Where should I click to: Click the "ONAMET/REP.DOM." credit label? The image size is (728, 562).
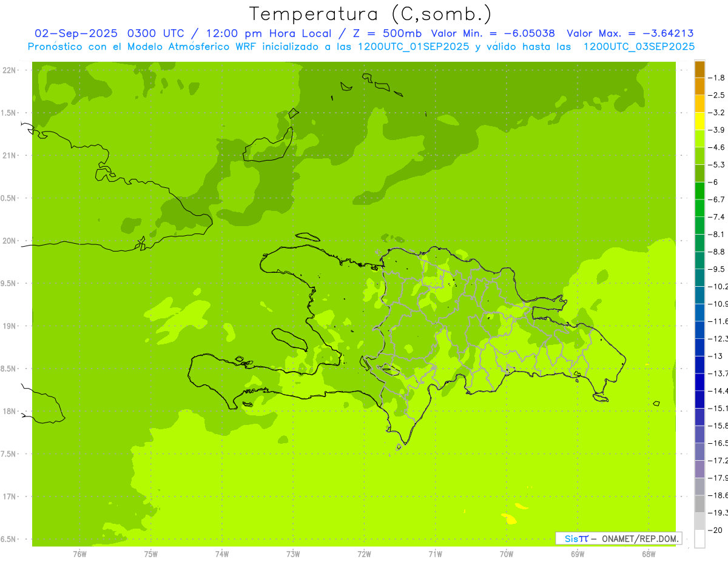pos(639,538)
